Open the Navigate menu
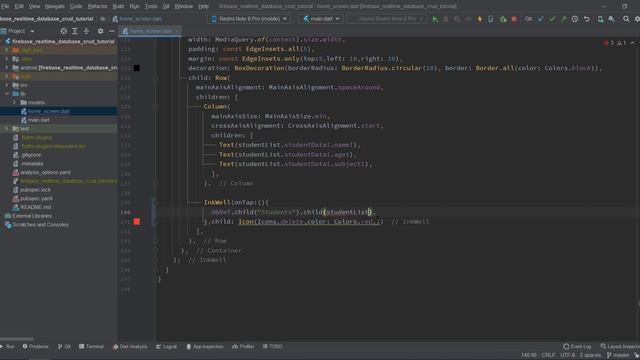Viewport: 640px width, 360px height. (54, 7)
